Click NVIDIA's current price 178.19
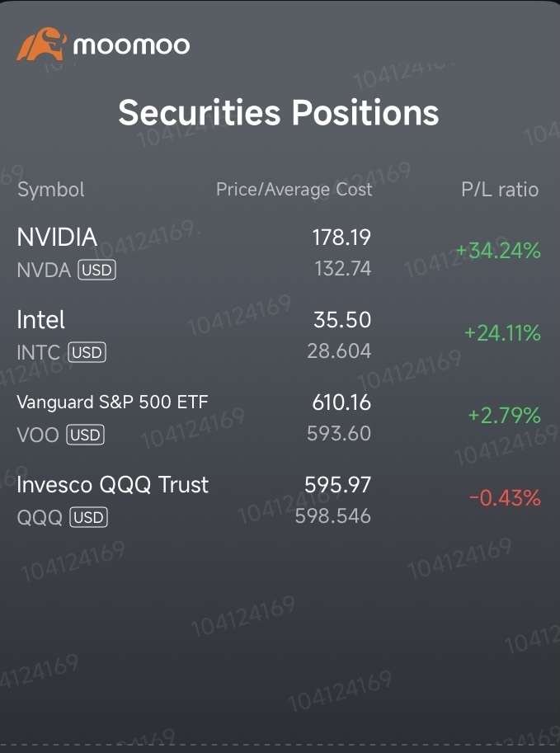Screen dimensions: 560x753 coord(341,238)
